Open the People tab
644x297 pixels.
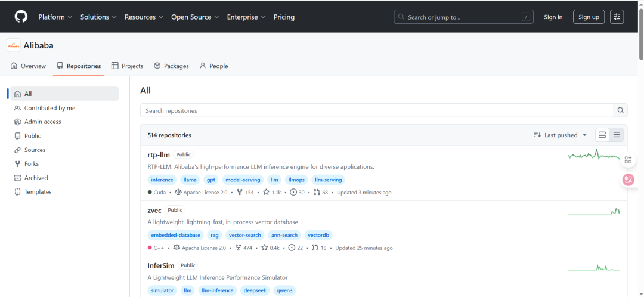pos(213,66)
